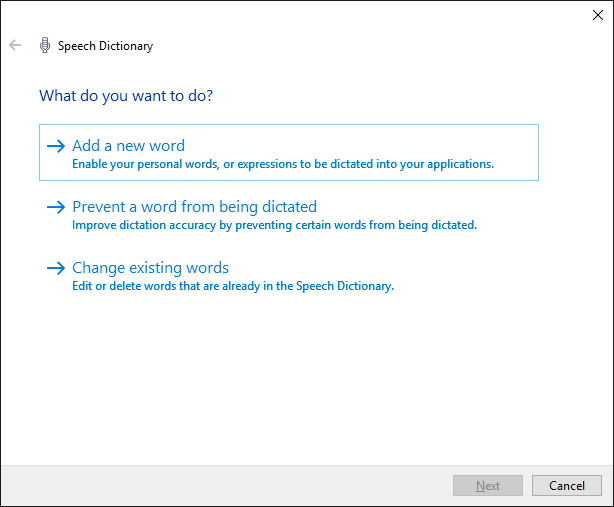Select Prevent a word from being dictated
This screenshot has height=507, width=614.
[194, 207]
